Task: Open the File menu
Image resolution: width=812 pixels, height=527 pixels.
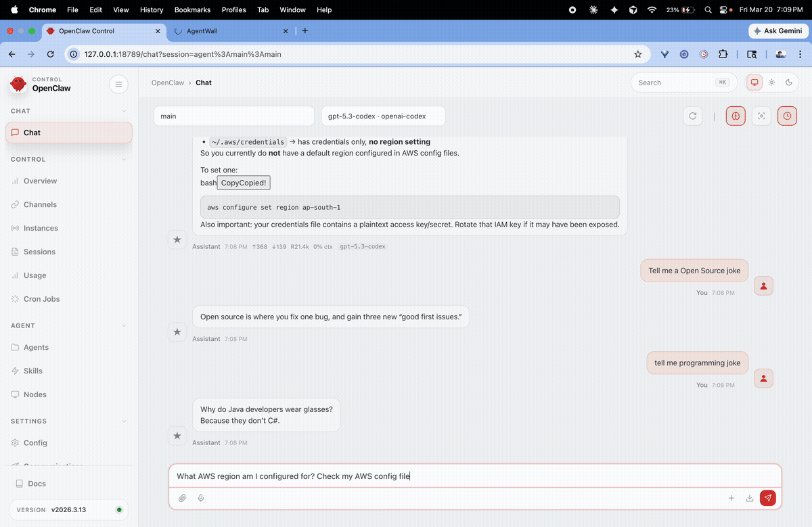Action: [72, 9]
